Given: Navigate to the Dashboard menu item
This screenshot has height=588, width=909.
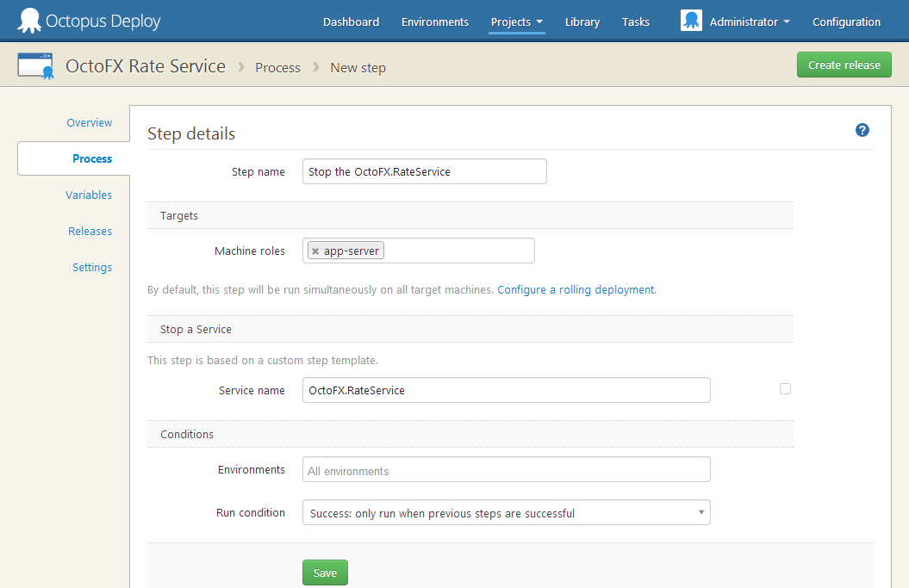Looking at the screenshot, I should [351, 22].
